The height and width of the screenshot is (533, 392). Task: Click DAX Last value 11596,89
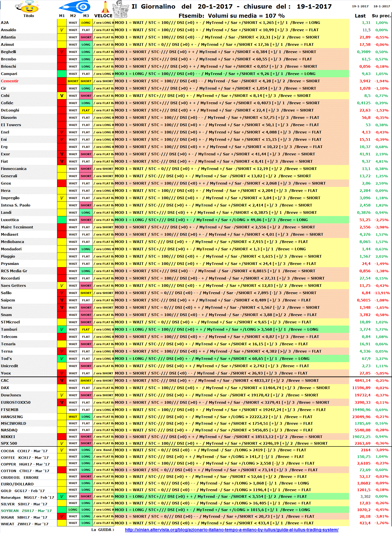click(x=361, y=388)
